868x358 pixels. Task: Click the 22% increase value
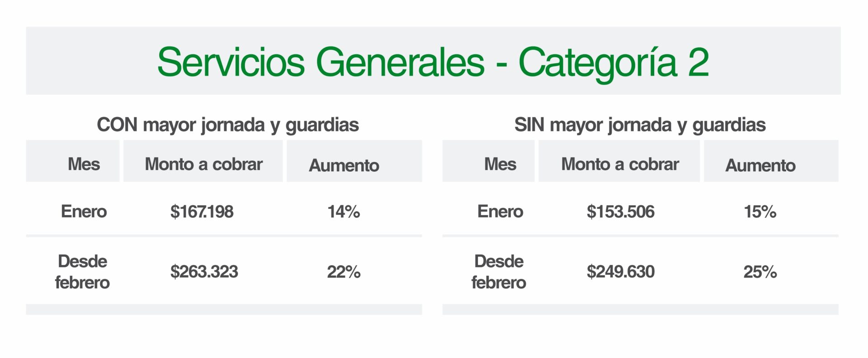344,272
